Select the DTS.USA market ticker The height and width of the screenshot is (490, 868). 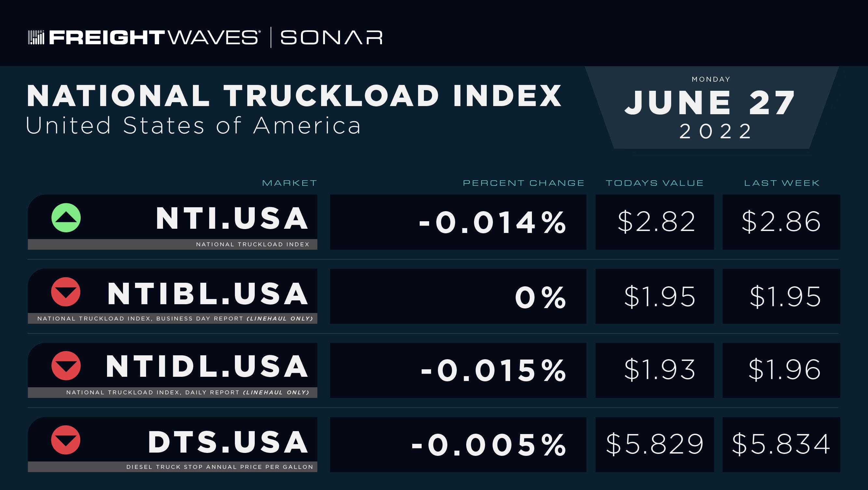tap(228, 442)
